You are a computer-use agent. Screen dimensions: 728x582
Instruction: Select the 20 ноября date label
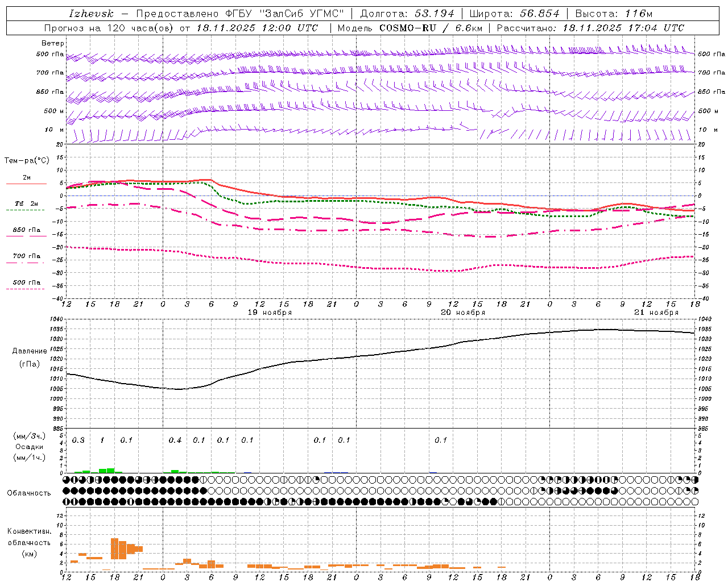coord(463,313)
